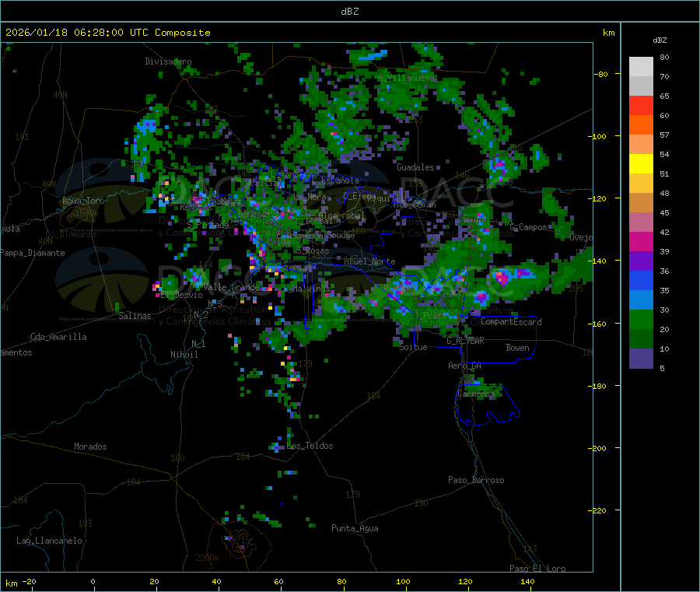This screenshot has height=592, width=700.
Task: Click the 'El_Desvio' label
Action: (182, 295)
